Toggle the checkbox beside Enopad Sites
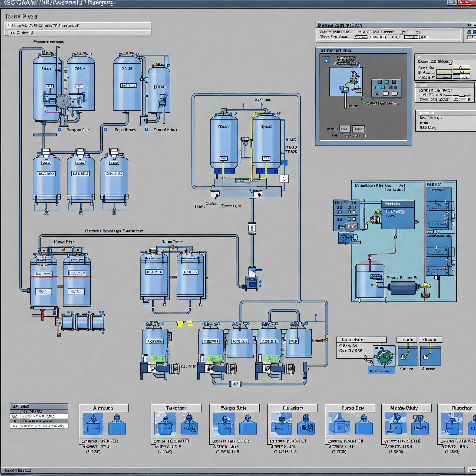Image resolution: width=476 pixels, height=476 pixels. tap(147, 130)
